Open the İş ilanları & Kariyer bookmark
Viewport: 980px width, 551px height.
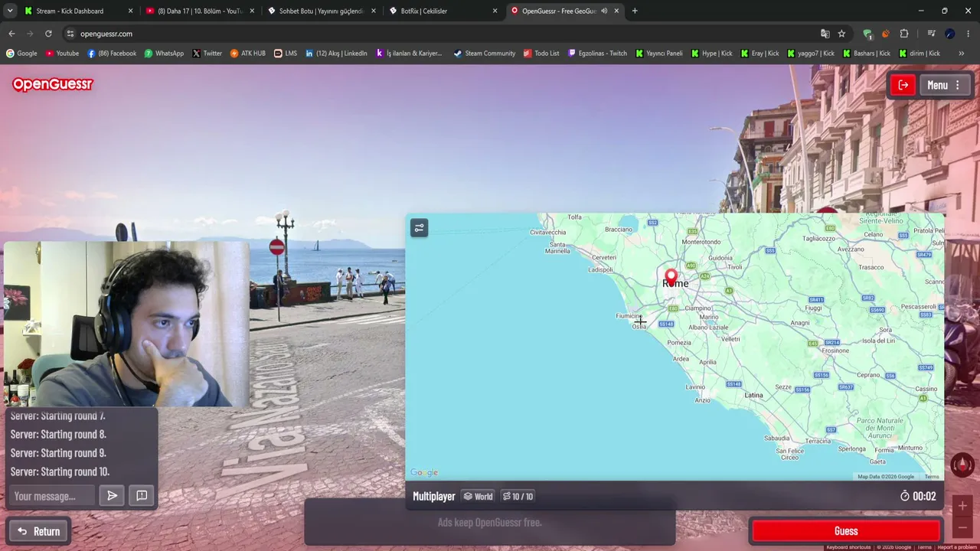409,54
